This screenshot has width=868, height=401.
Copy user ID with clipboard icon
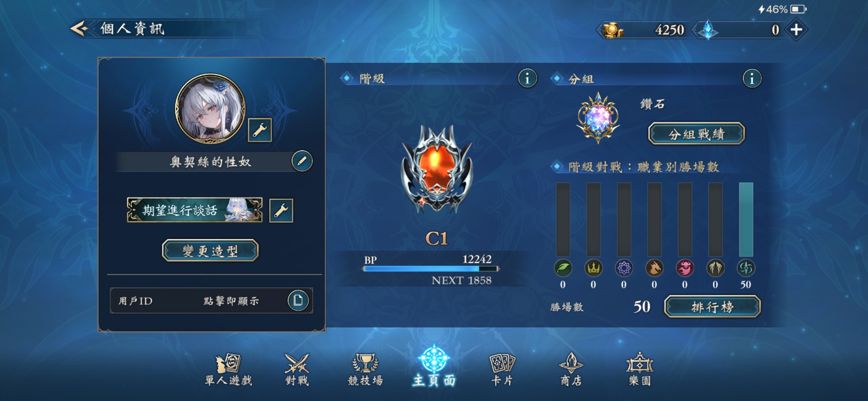(x=298, y=300)
